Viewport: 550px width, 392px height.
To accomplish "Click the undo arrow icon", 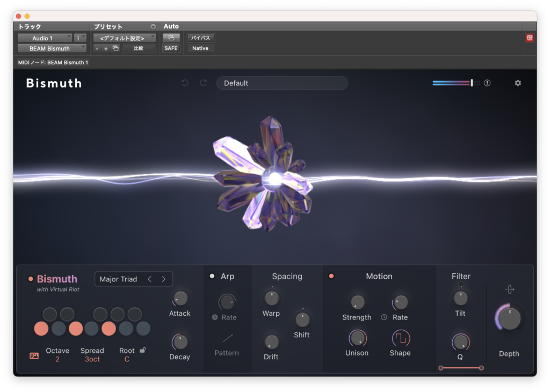I will (x=185, y=83).
